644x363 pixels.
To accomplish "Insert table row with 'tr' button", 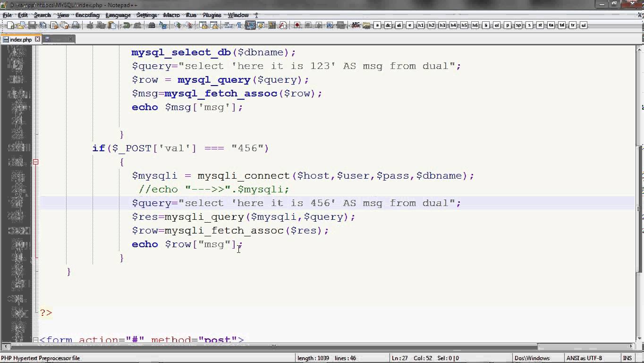I will (x=573, y=25).
